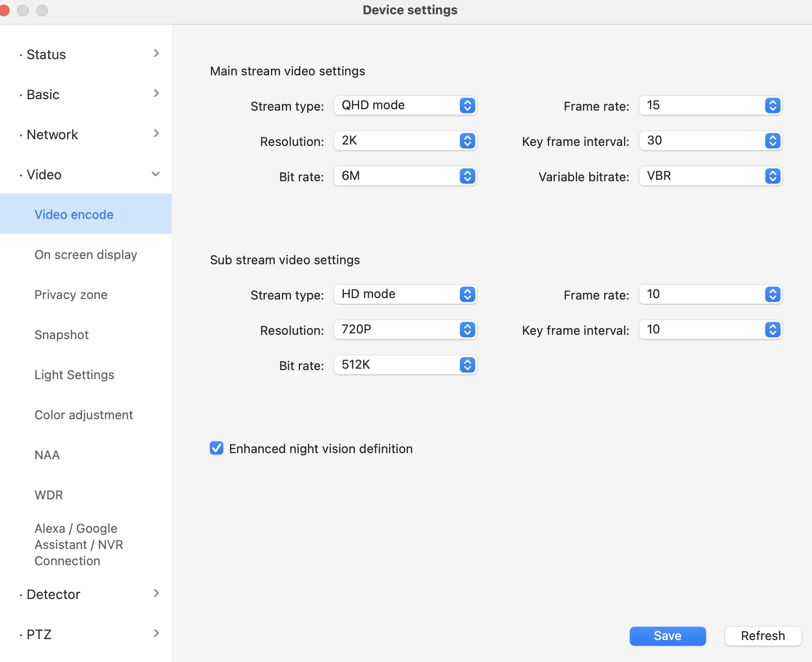Open the WDR settings page
The width and height of the screenshot is (812, 662).
[48, 495]
